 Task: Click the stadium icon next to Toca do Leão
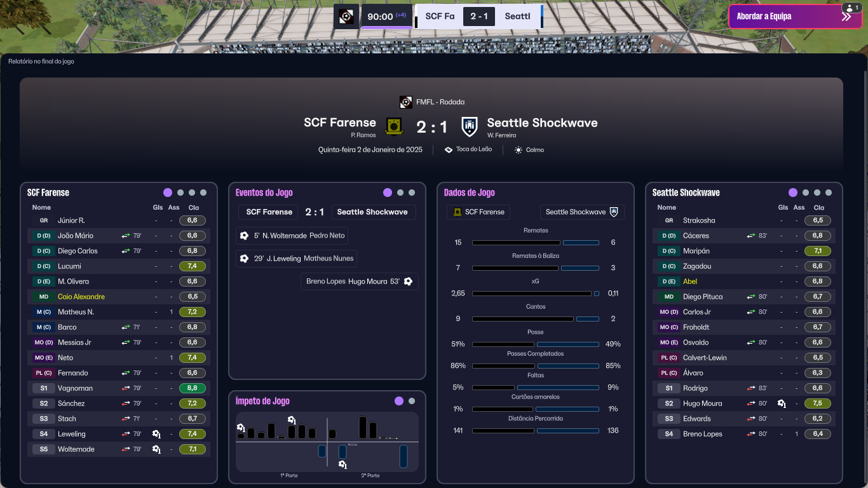pyautogui.click(x=449, y=150)
